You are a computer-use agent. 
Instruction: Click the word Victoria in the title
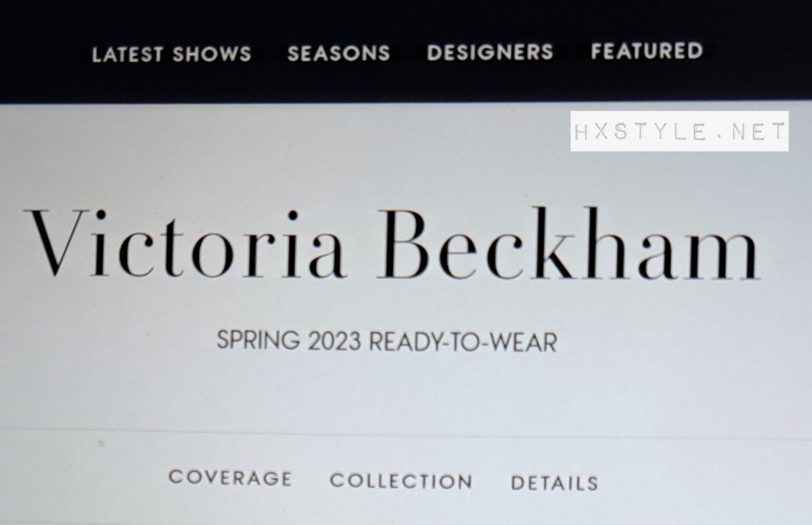[185, 243]
